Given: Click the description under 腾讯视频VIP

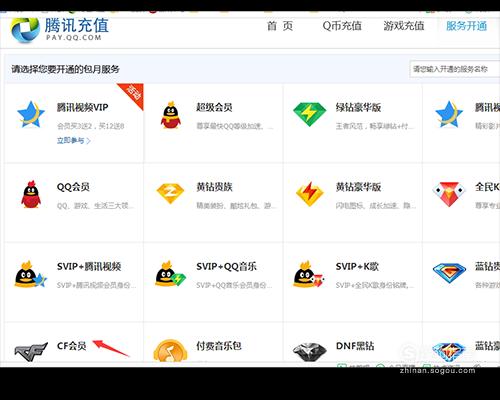Looking at the screenshot, I should point(90,126).
